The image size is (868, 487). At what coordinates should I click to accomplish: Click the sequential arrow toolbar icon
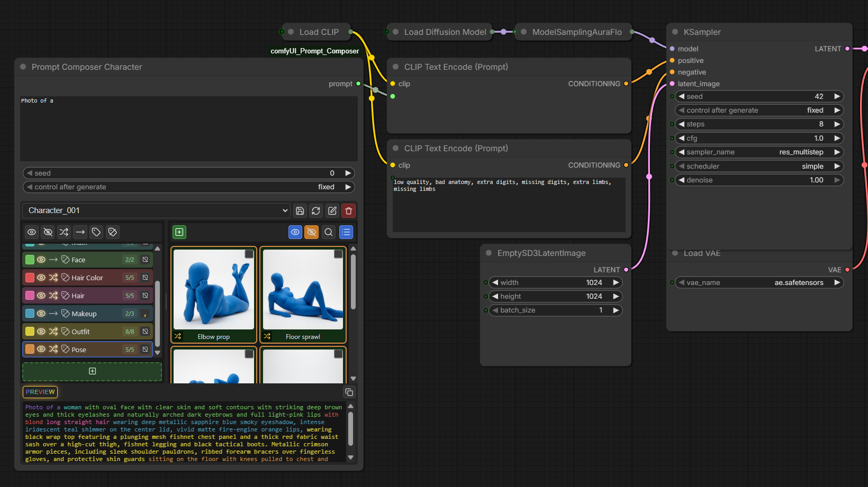click(80, 232)
